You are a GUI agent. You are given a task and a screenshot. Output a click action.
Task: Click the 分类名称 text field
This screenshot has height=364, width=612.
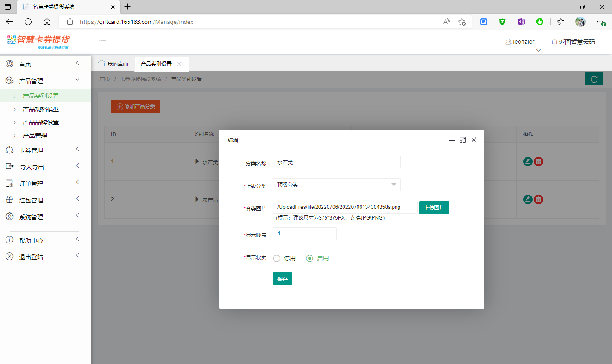[x=336, y=162]
